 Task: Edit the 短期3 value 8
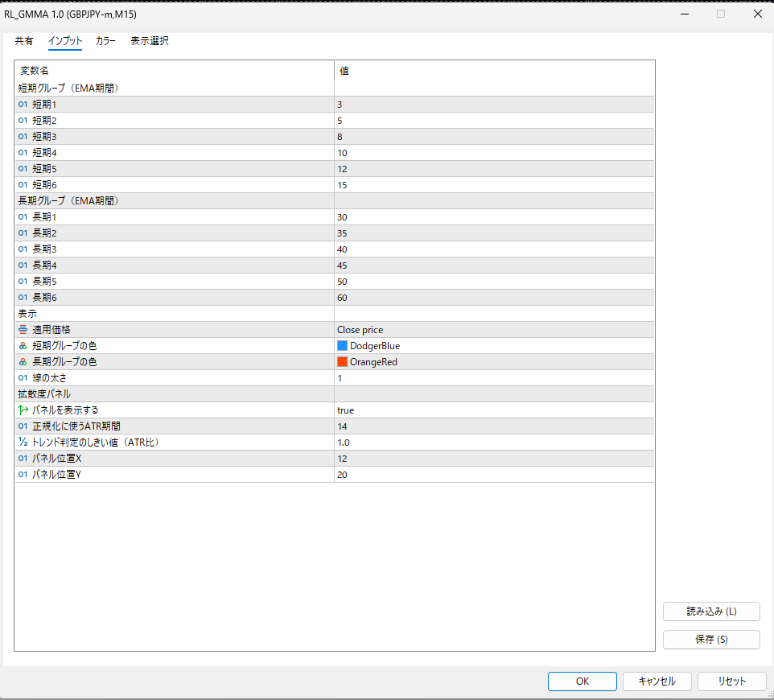(494, 136)
